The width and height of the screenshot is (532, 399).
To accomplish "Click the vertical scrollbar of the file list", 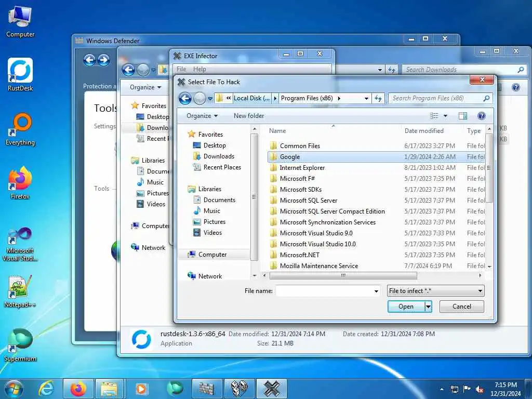I will point(489,168).
